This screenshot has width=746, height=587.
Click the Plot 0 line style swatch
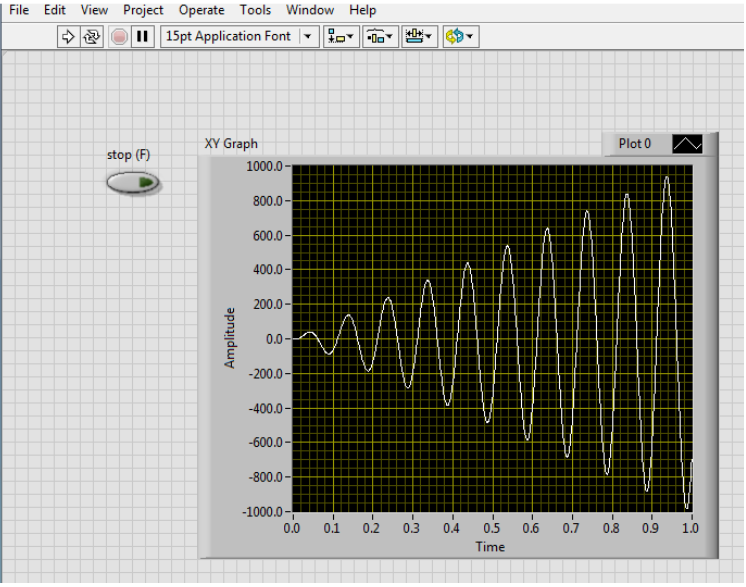(x=687, y=144)
